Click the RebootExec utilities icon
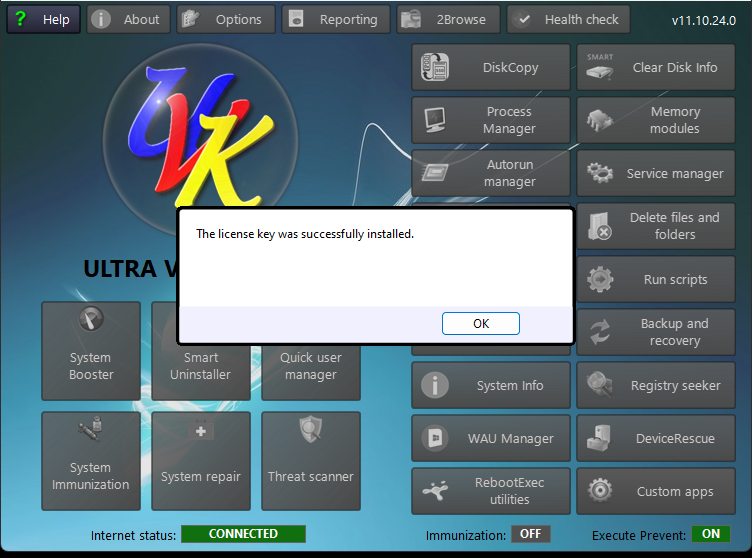The image size is (752, 558). click(x=435, y=490)
